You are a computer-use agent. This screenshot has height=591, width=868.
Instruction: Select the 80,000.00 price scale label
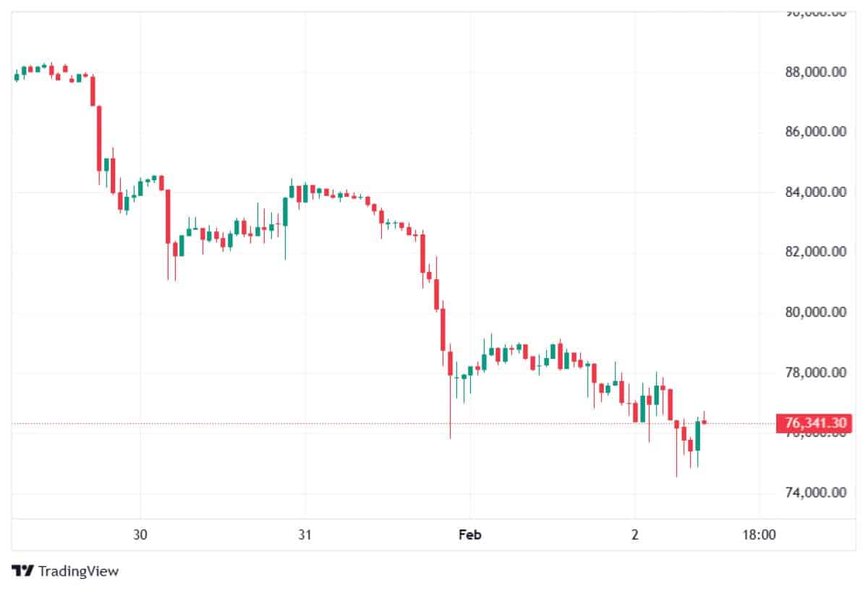pos(815,312)
